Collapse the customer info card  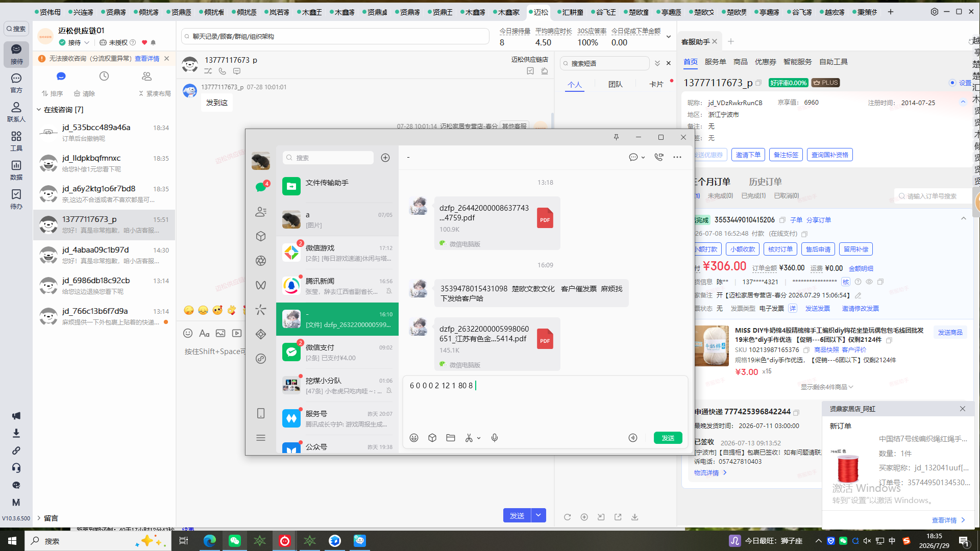click(963, 102)
